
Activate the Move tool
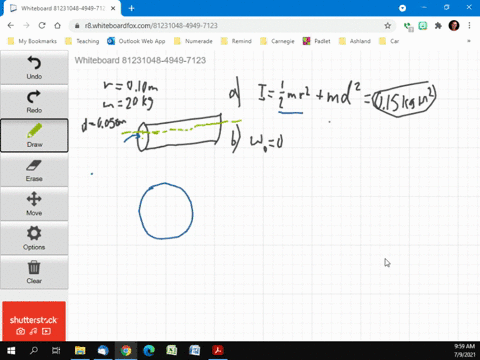[x=34, y=204]
